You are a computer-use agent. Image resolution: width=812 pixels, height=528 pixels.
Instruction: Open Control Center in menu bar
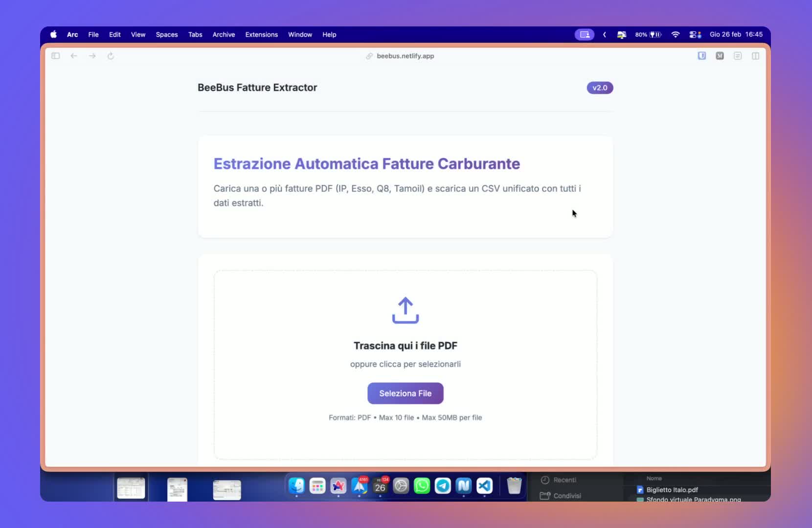(x=695, y=35)
